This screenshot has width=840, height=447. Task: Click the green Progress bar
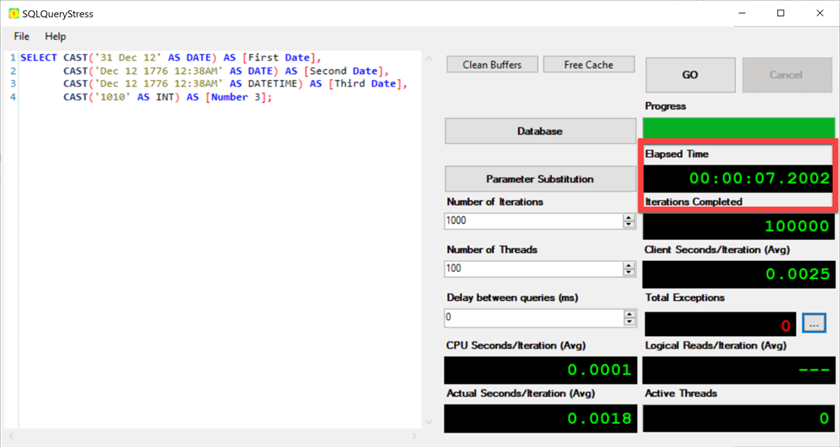pos(739,128)
